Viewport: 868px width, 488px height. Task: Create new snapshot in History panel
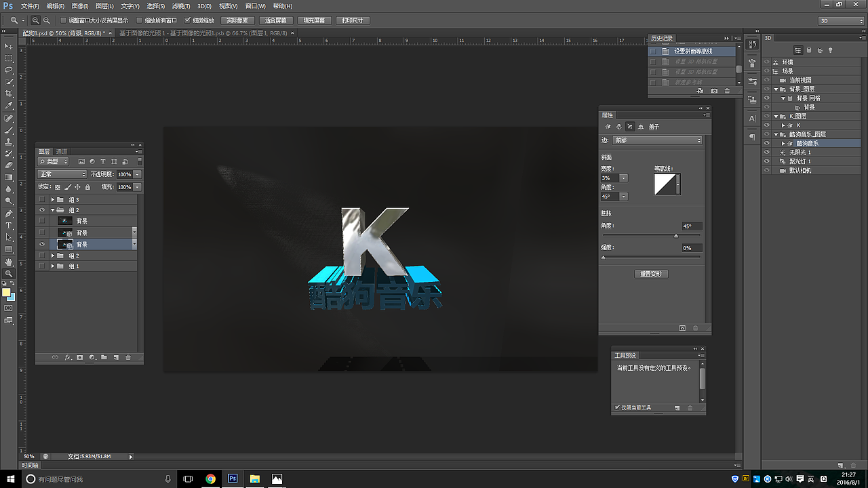714,91
